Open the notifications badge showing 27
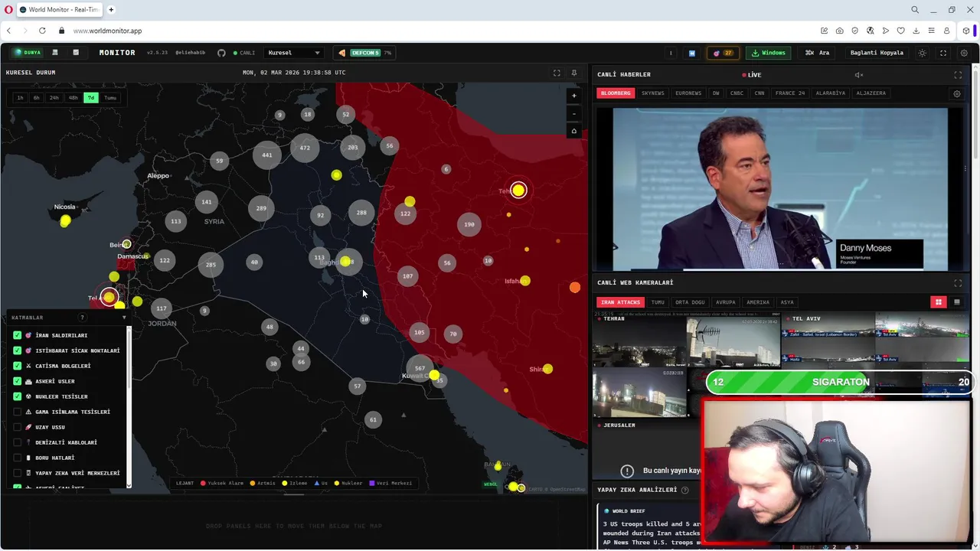Image resolution: width=980 pixels, height=551 pixels. 723,53
